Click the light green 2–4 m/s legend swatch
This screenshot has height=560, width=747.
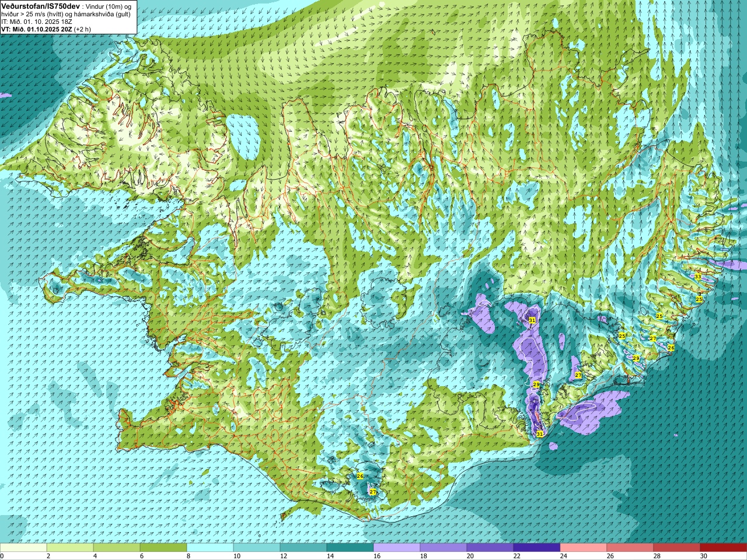pyautogui.click(x=70, y=548)
